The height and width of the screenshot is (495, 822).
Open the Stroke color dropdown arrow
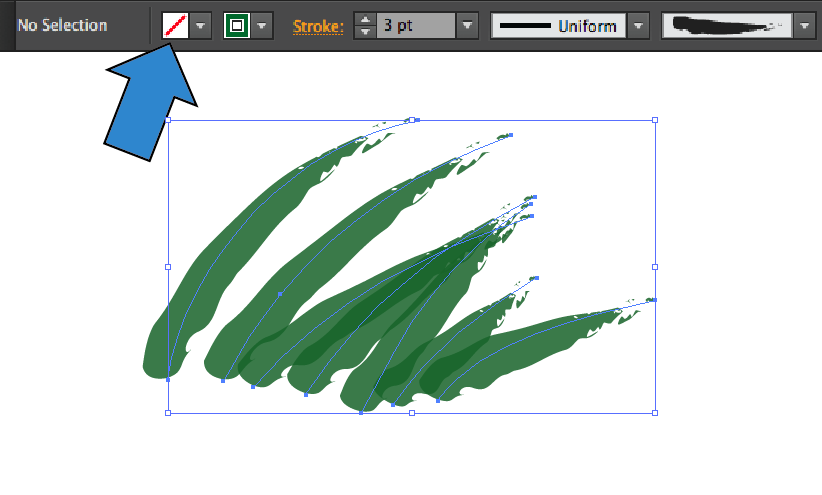(262, 25)
